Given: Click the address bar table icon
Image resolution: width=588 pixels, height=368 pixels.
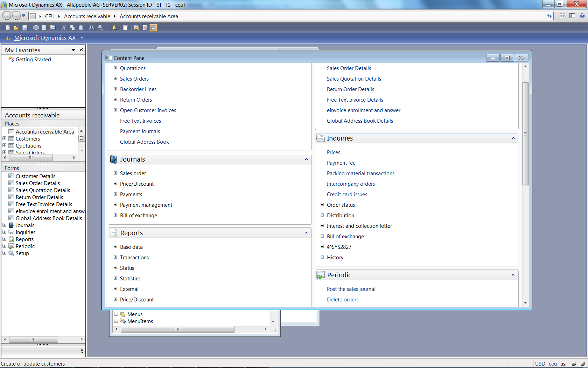Looking at the screenshot, I should pyautogui.click(x=33, y=16).
